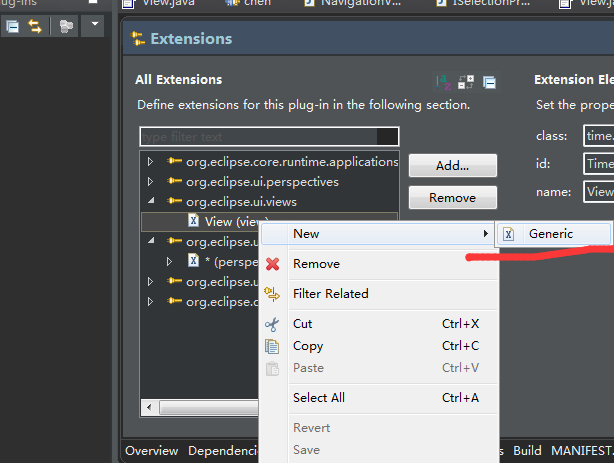Screen dimensions: 614x463
Task: Click the scissors Cut icon in context menu
Action: tap(272, 324)
